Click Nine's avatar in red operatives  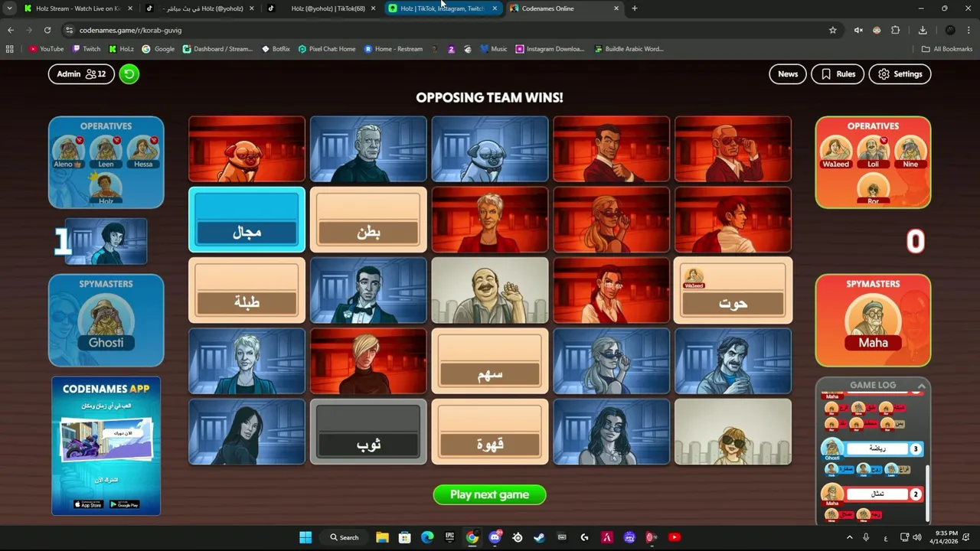point(910,152)
